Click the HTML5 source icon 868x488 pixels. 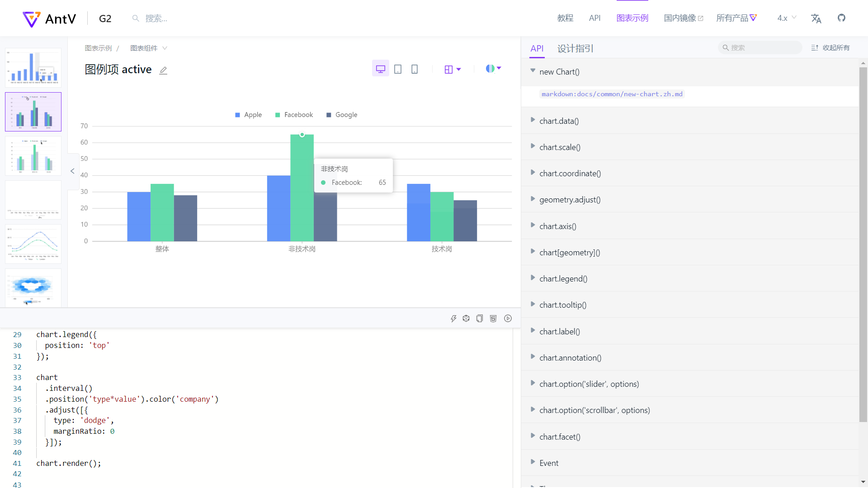493,319
